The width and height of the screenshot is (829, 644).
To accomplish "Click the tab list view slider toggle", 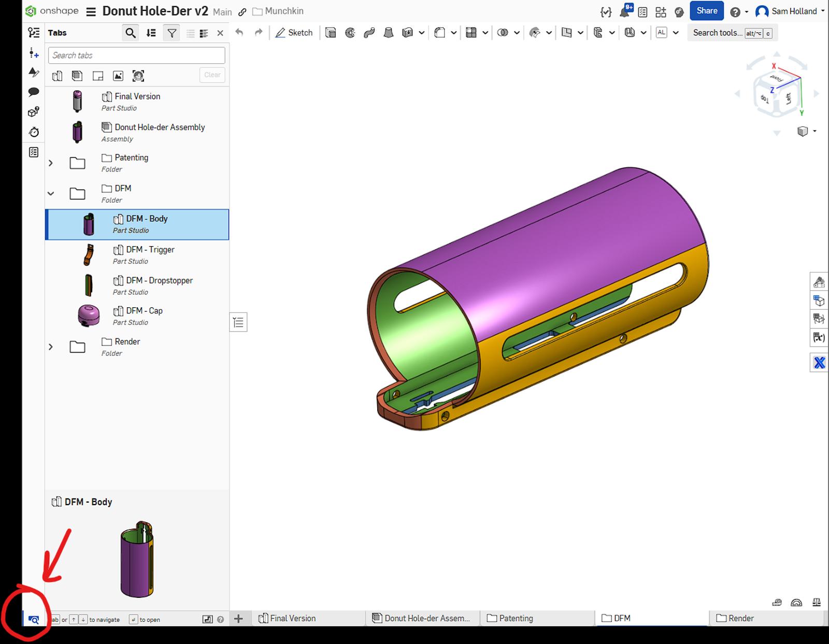I will [190, 33].
